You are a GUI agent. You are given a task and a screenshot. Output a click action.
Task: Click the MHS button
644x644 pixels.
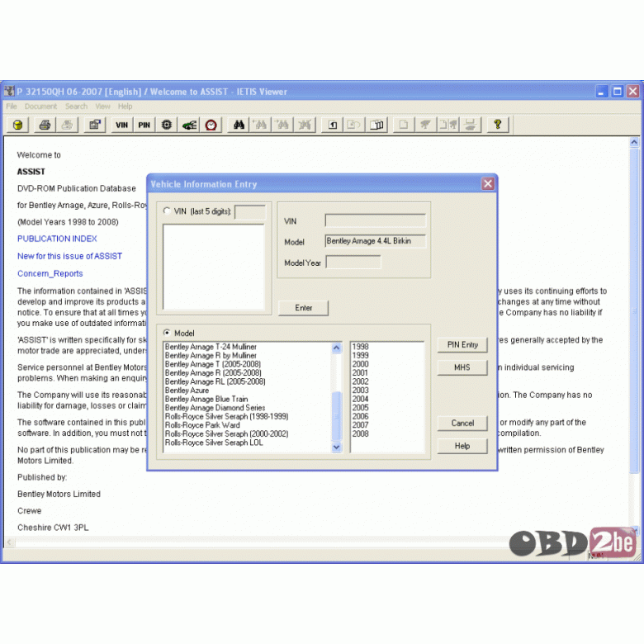(x=462, y=367)
